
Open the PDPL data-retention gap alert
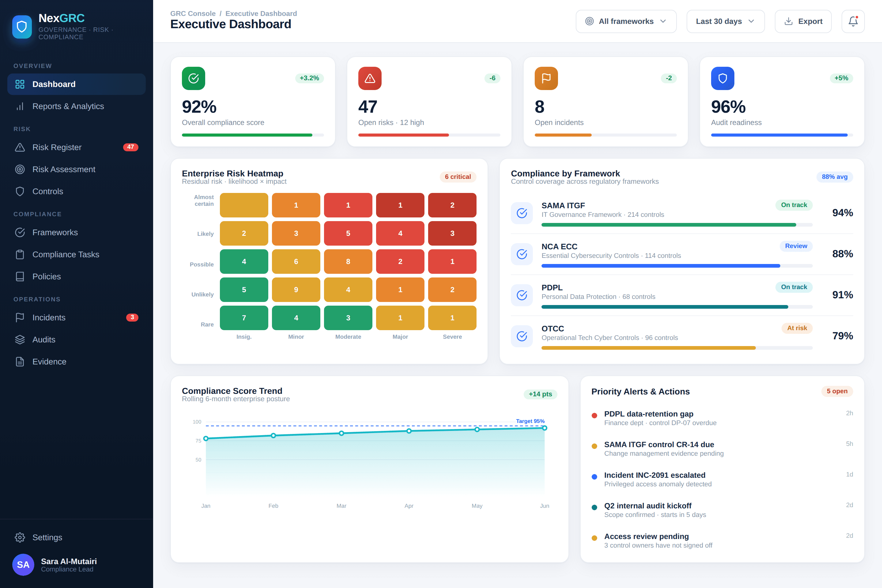pos(722,418)
